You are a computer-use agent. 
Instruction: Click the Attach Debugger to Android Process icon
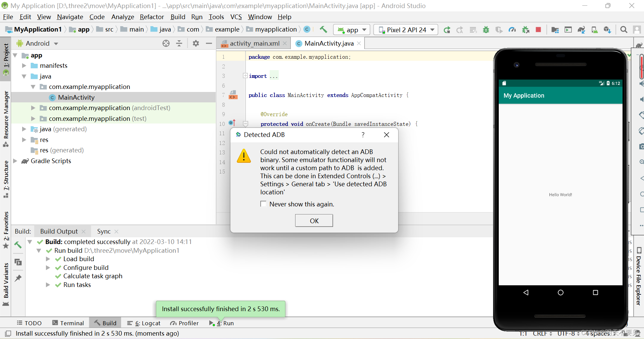526,30
